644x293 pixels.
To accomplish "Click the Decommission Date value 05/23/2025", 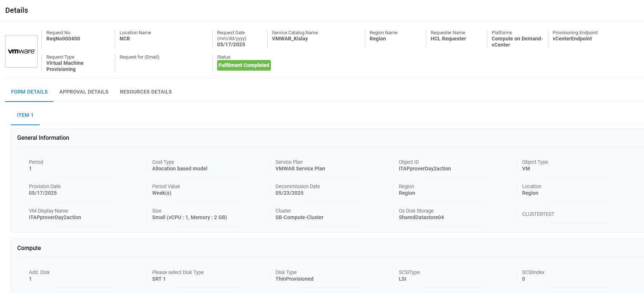I will (x=289, y=193).
